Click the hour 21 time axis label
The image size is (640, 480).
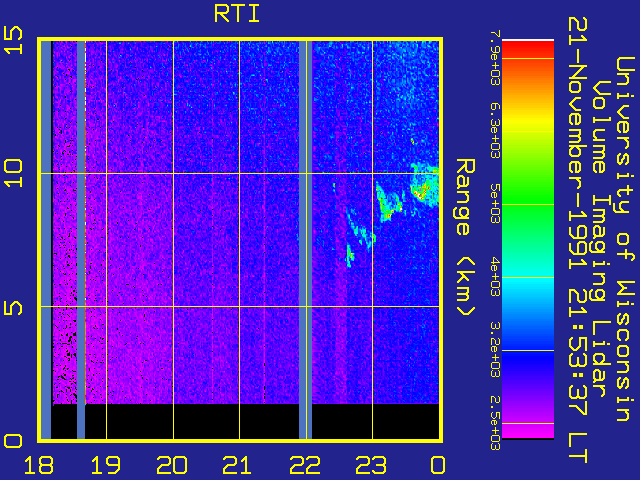[236, 465]
